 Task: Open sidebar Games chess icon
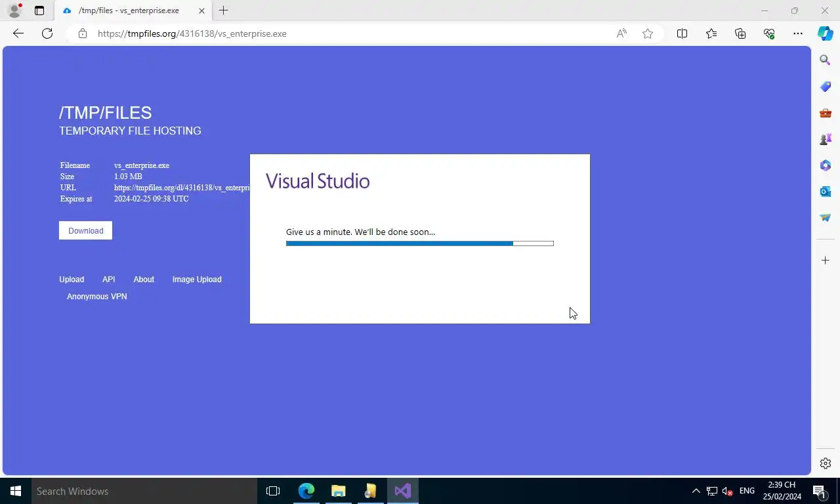[826, 139]
